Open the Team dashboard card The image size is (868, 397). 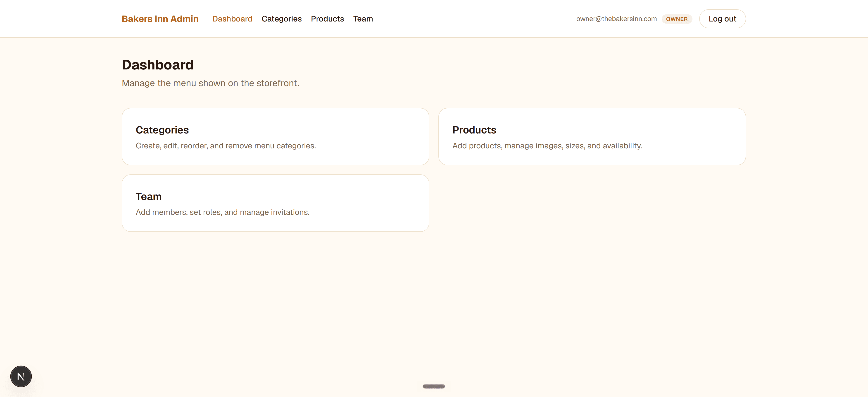275,203
